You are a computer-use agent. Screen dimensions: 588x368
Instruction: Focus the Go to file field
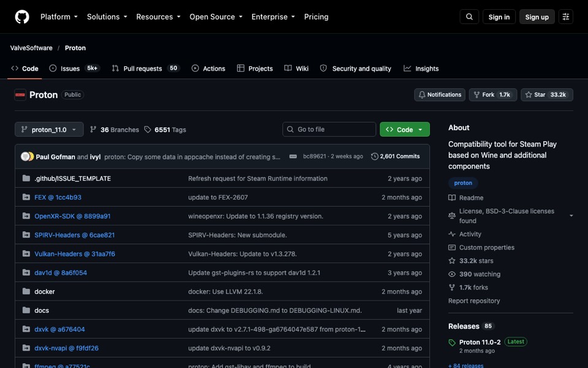[329, 129]
